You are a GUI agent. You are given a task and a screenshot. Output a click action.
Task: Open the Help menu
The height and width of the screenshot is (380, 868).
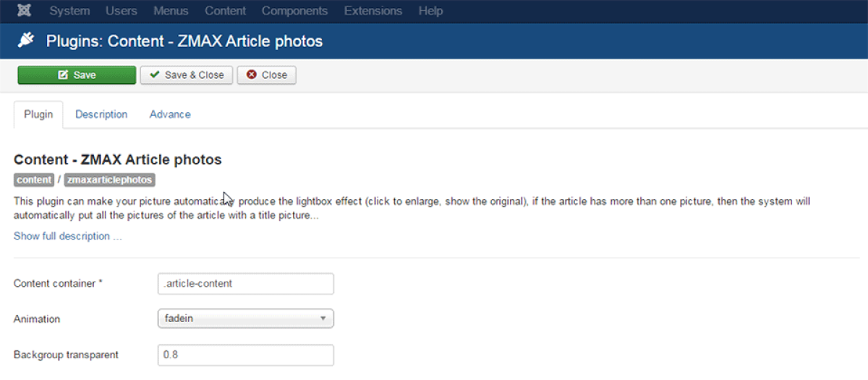[x=430, y=11]
